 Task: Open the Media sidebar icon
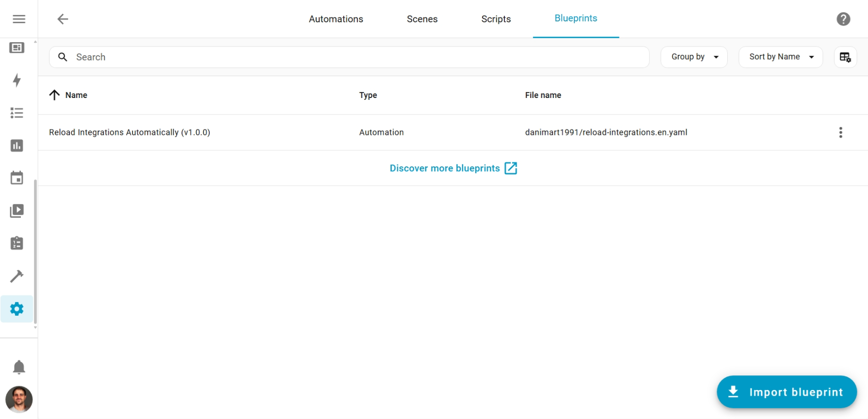click(x=17, y=210)
